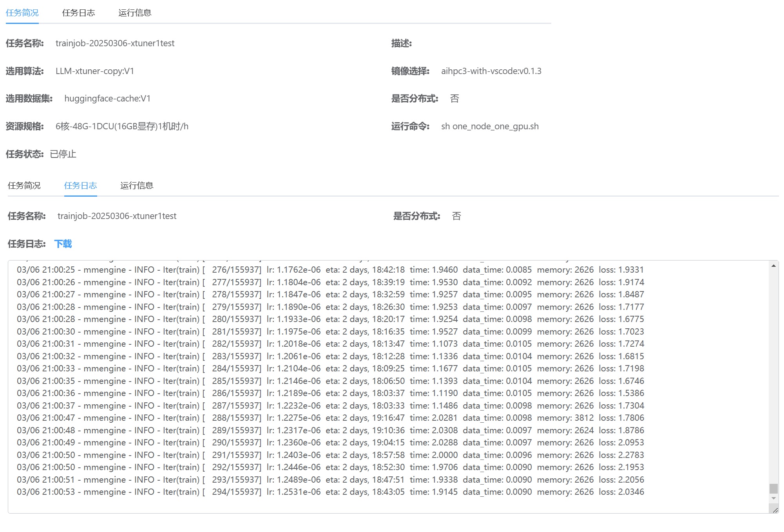
Task: Open the inactive 任务日志 tab in upper tab bar
Action: pyautogui.click(x=78, y=13)
